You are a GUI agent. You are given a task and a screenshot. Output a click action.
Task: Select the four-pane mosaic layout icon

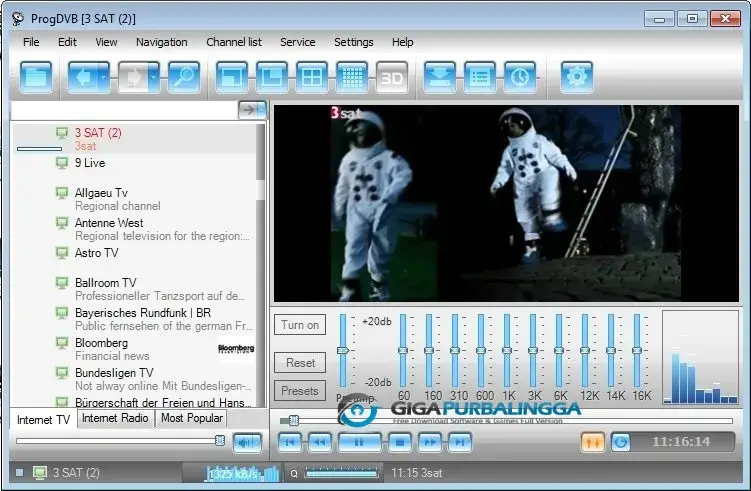tap(312, 77)
